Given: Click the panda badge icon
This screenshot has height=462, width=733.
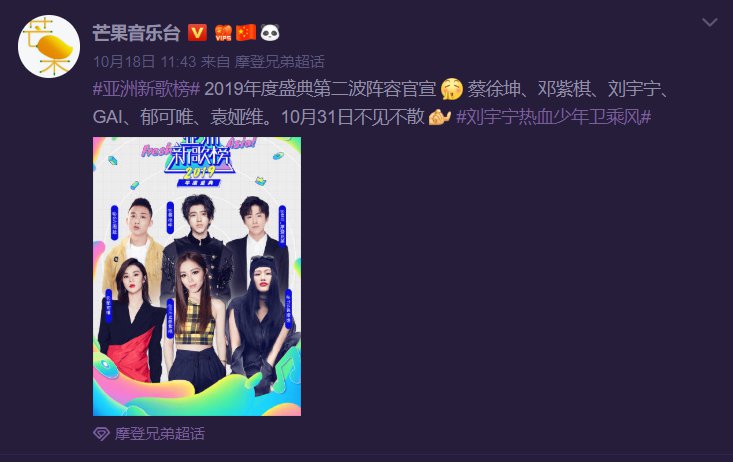Looking at the screenshot, I should click(270, 33).
